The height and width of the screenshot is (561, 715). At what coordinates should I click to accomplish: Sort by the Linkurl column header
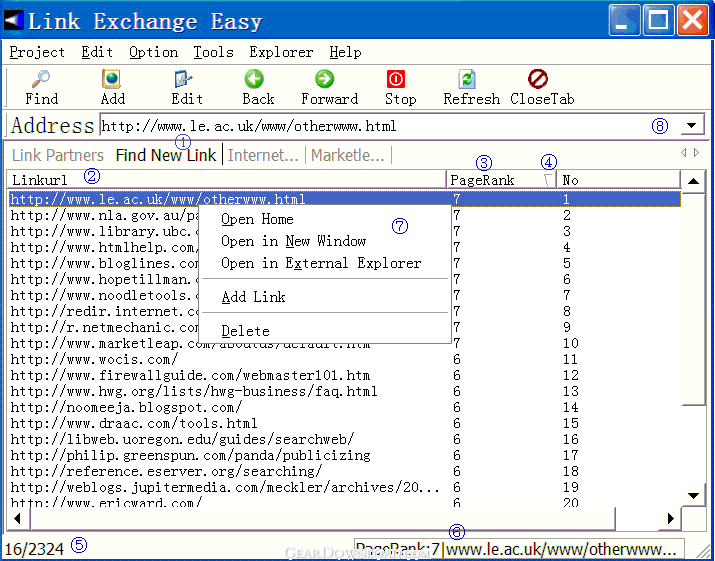click(x=227, y=180)
